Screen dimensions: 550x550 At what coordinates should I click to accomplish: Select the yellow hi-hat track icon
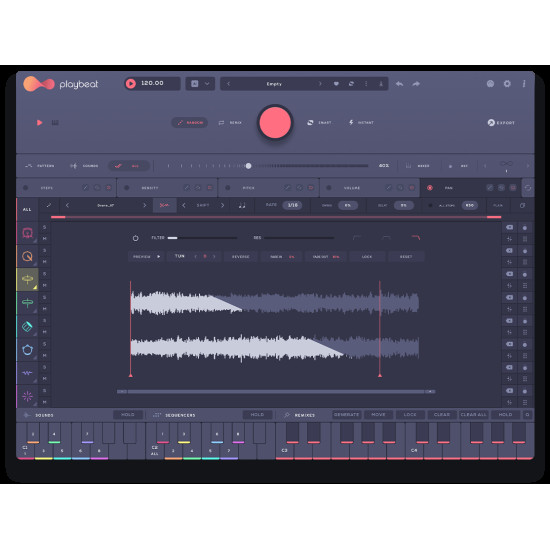27,279
